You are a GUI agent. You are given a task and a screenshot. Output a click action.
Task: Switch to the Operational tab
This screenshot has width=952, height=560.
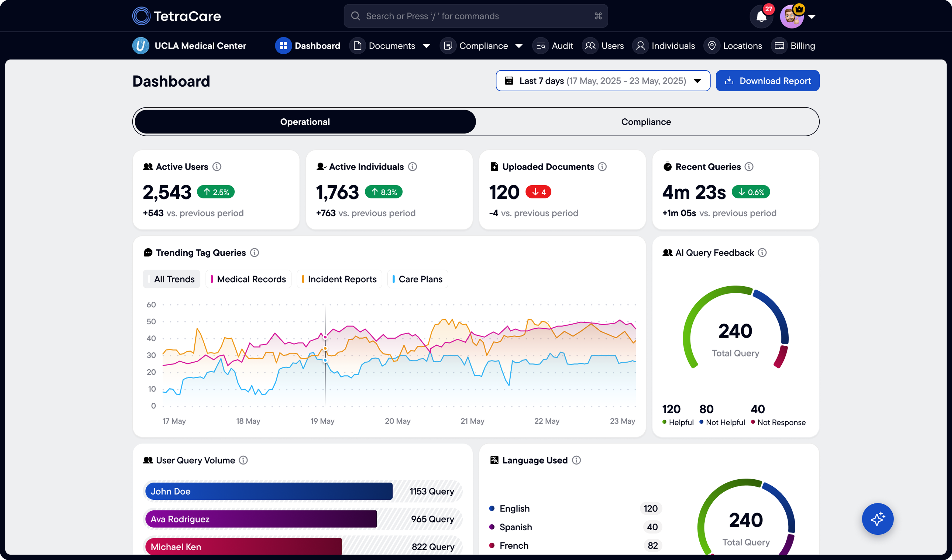click(305, 122)
